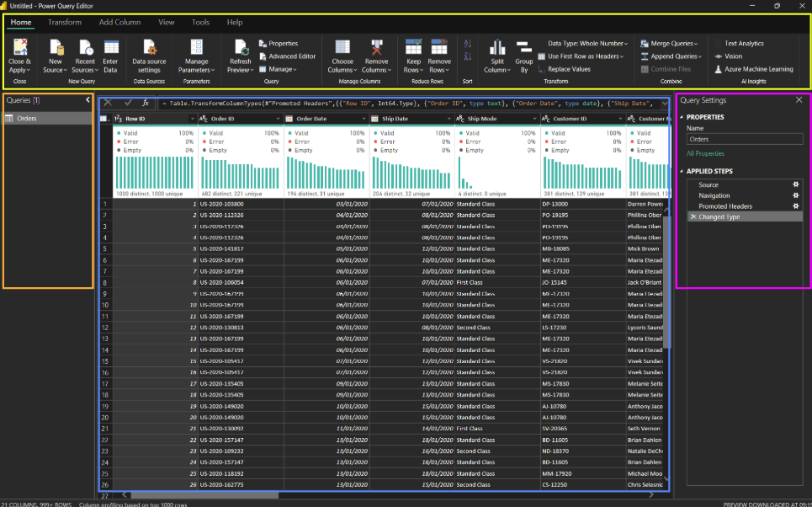The height and width of the screenshot is (507, 812).
Task: Collapse the PROPERTIES section
Action: pos(682,117)
